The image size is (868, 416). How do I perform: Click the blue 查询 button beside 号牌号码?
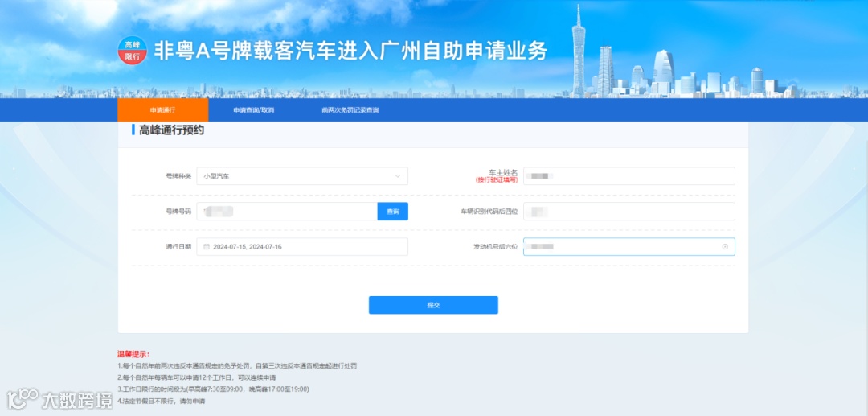point(393,212)
